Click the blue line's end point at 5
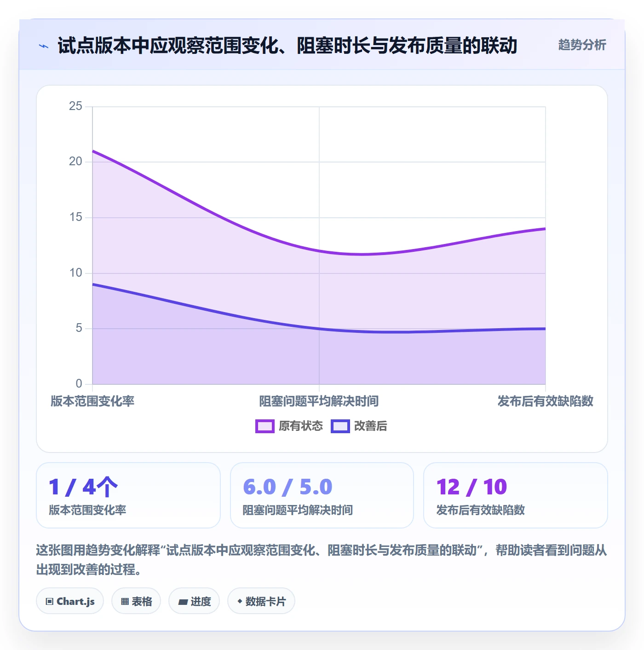This screenshot has height=650, width=644. [545, 329]
